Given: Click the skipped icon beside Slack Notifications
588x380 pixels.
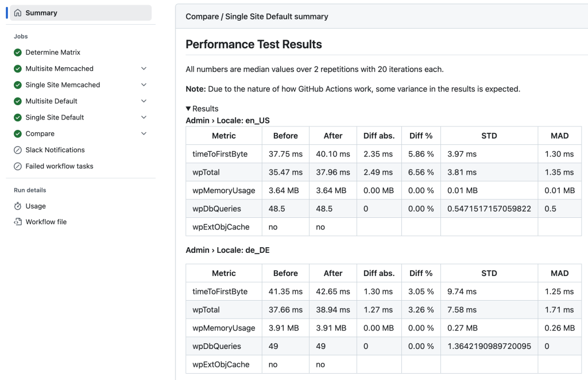Looking at the screenshot, I should [x=19, y=149].
